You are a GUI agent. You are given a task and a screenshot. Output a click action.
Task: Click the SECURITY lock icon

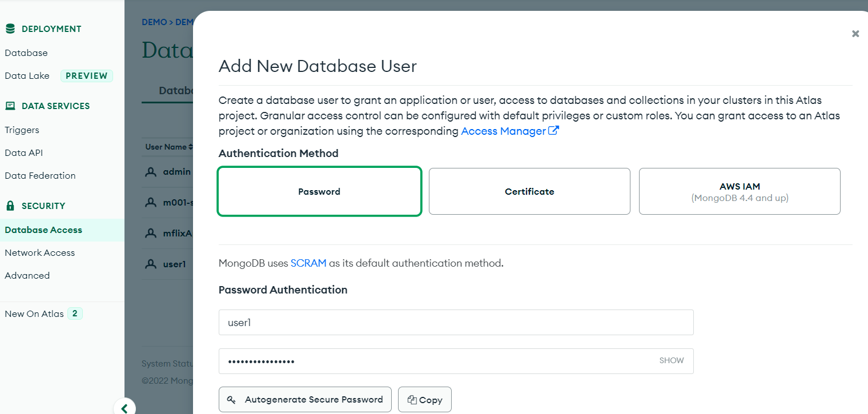point(10,205)
